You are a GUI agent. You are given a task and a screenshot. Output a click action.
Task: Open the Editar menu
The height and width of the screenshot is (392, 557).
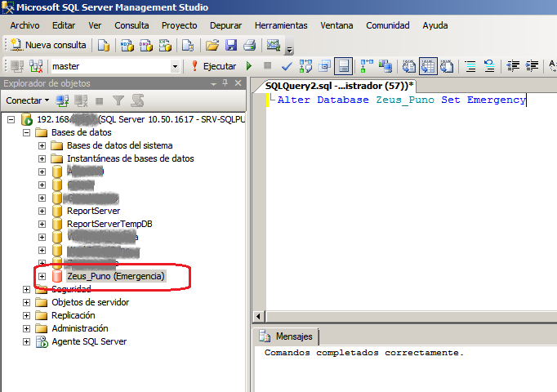[64, 25]
